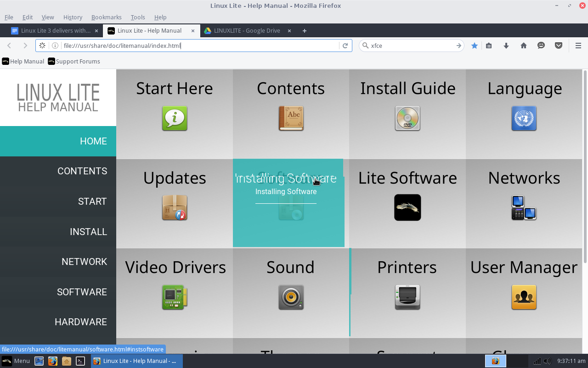
Task: Open the Updates package box icon
Action: click(175, 208)
